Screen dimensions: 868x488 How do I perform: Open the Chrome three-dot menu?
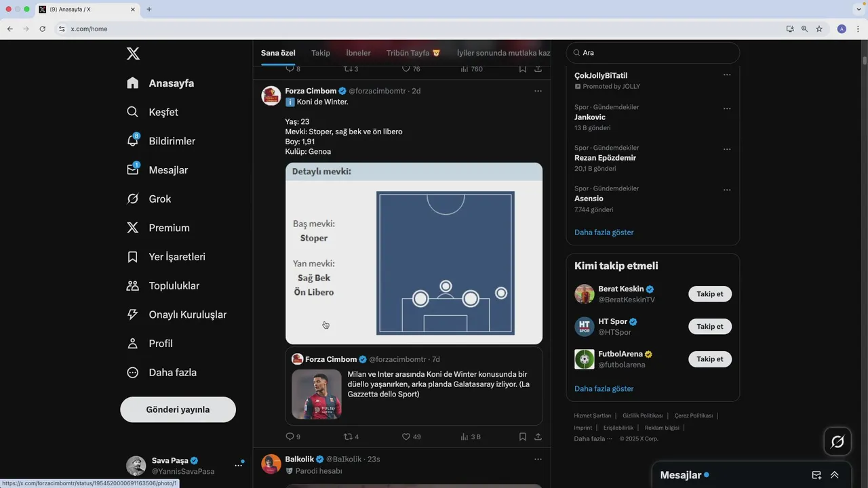pyautogui.click(x=859, y=29)
